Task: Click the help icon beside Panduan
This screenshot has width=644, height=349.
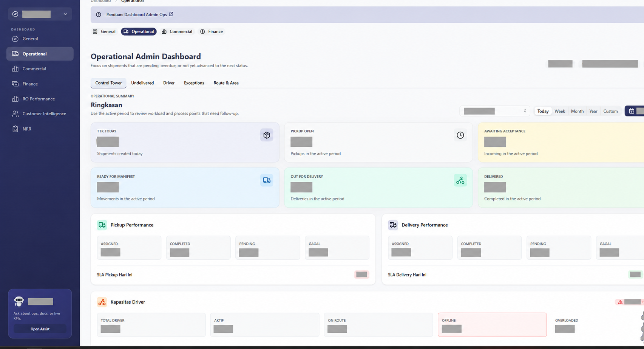Action: (x=99, y=15)
